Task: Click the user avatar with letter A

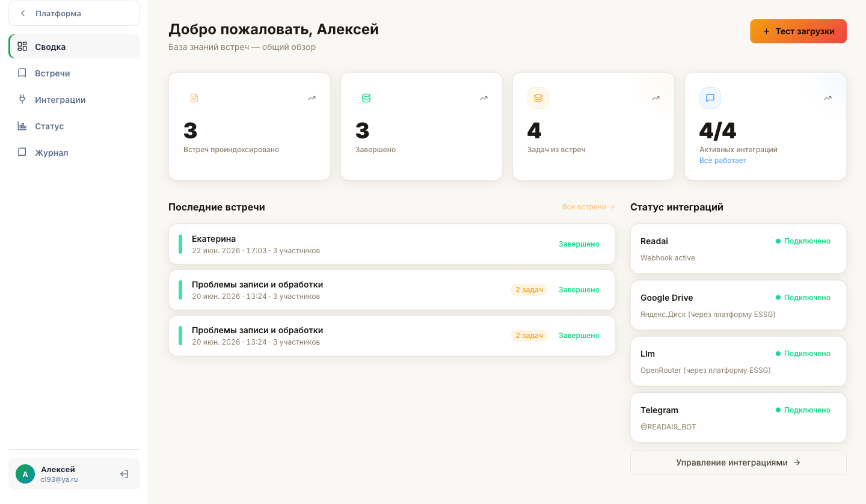Action: pos(25,474)
